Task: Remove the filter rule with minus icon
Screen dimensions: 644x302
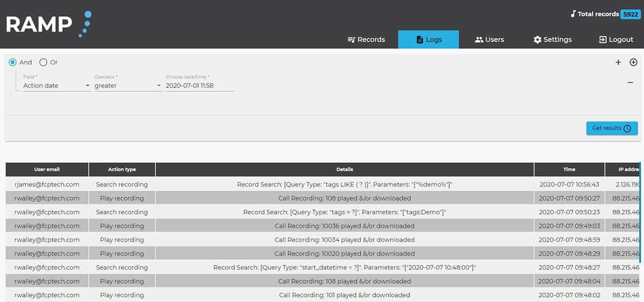Action: pos(631,83)
